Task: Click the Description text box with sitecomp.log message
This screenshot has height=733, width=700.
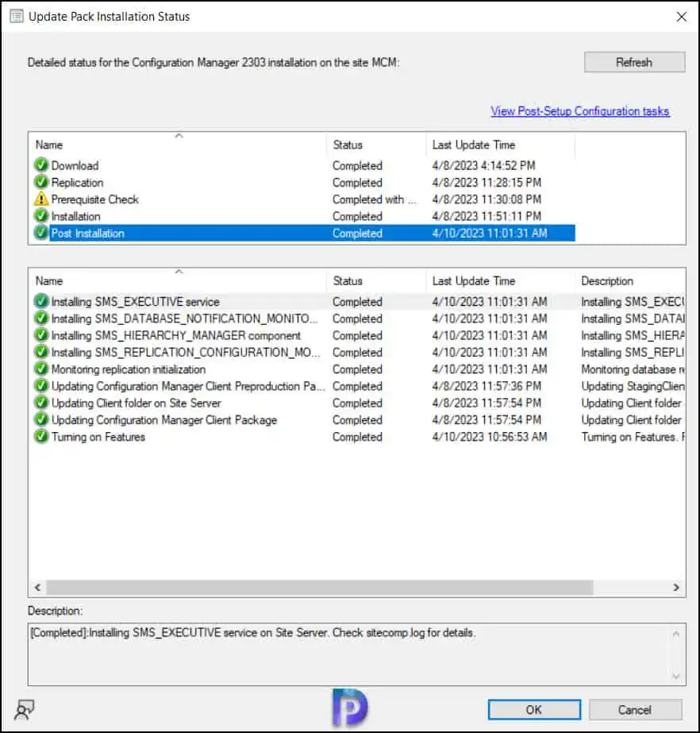Action: click(x=356, y=654)
